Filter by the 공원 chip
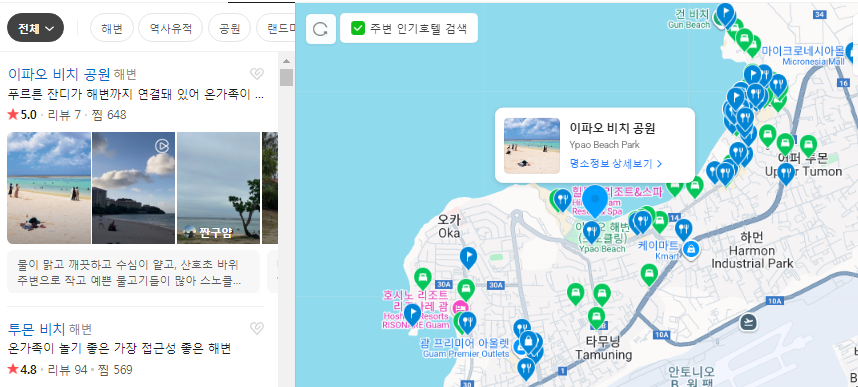Image resolution: width=858 pixels, height=387 pixels. point(229,28)
